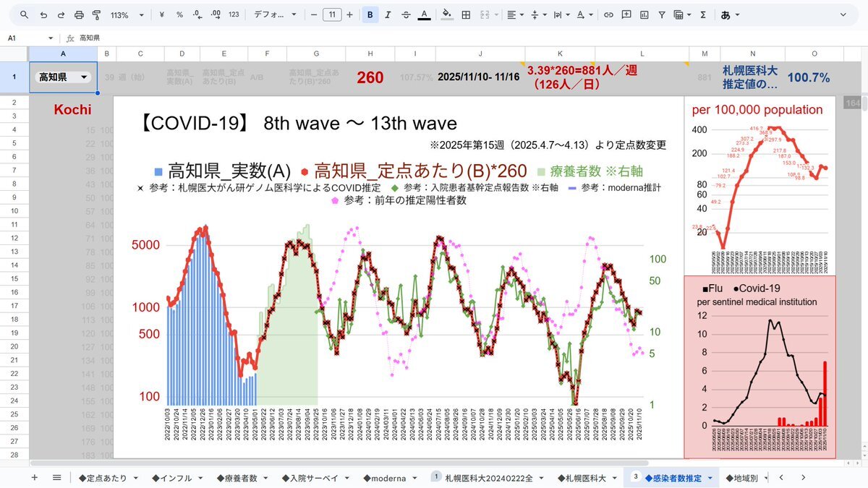The image size is (868, 488).
Task: Insert a chart using the chart icon
Action: [643, 14]
